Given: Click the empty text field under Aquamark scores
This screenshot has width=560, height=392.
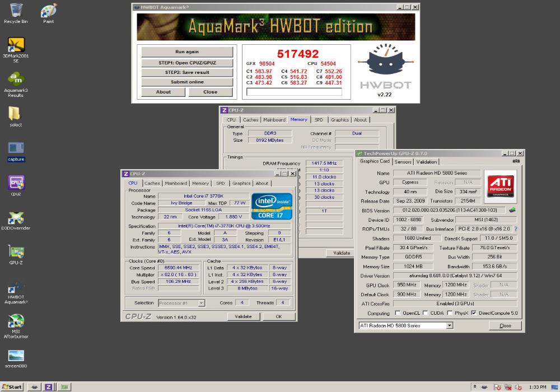Looking at the screenshot, I should [x=294, y=92].
